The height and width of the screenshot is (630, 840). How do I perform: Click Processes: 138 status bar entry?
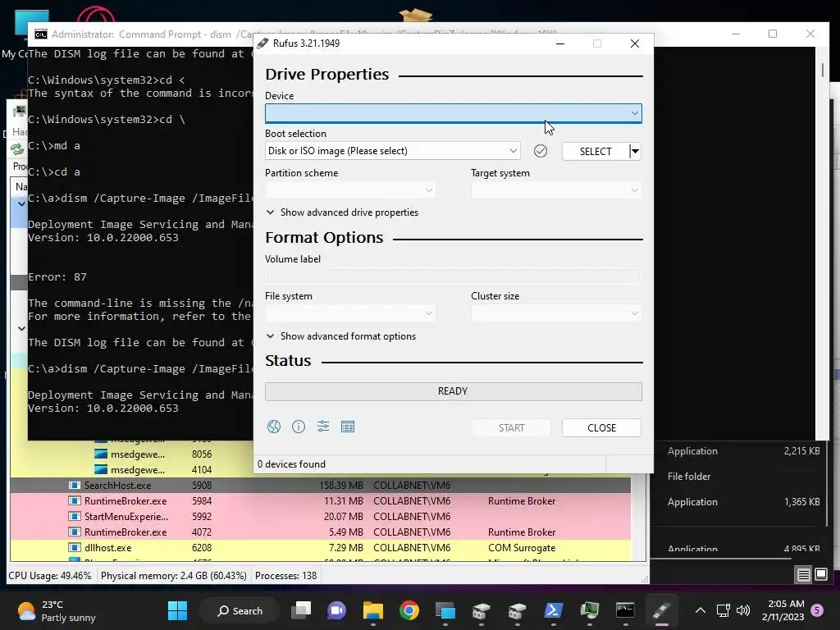coord(285,576)
